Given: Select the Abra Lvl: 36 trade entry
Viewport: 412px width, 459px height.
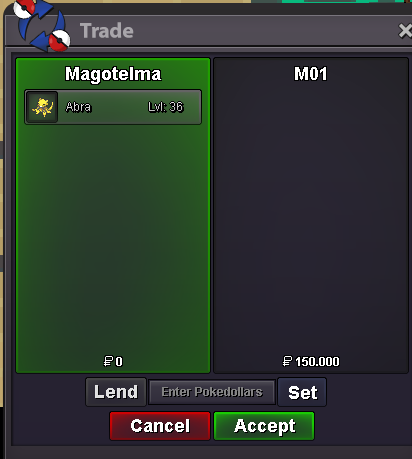Looking at the screenshot, I should coord(113,107).
